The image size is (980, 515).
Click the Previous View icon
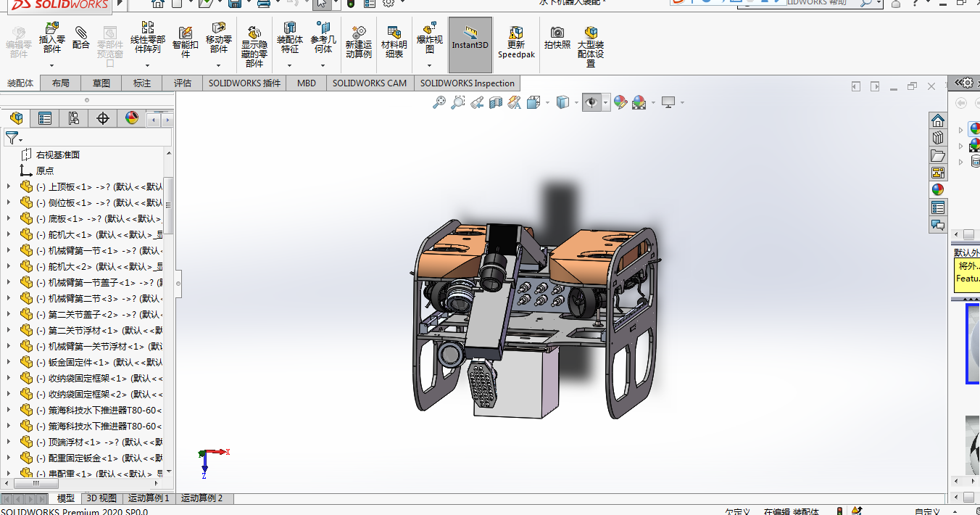coord(476,103)
